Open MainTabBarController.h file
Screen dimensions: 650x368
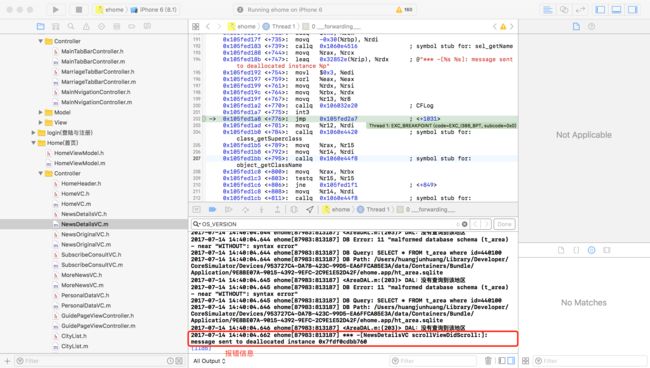92,51
